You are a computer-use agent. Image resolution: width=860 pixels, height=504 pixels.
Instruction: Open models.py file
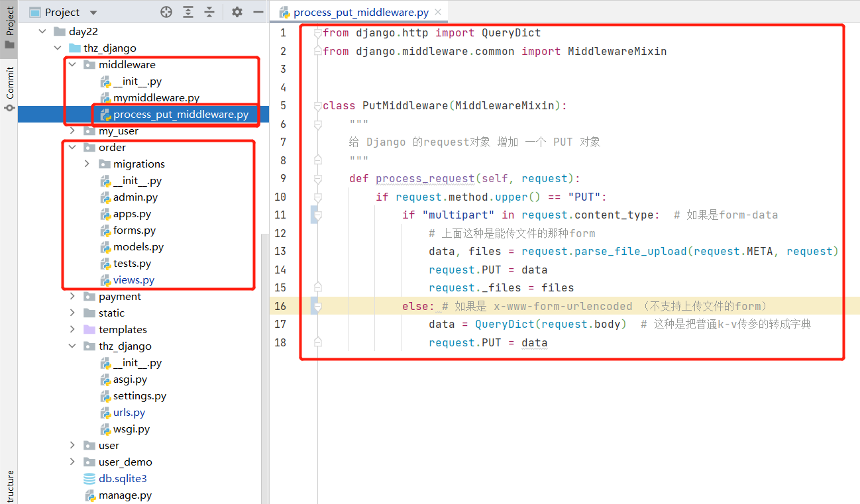[x=138, y=246]
